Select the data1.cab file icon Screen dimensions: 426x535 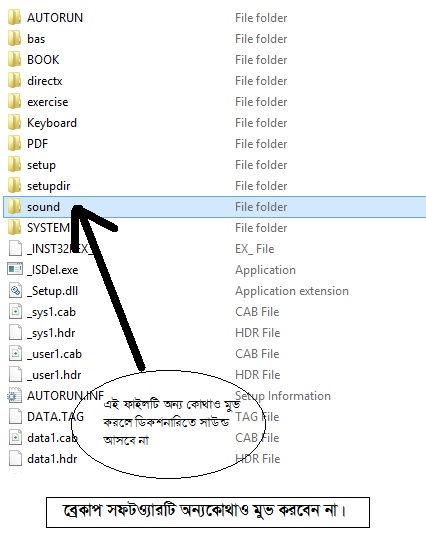point(15,437)
